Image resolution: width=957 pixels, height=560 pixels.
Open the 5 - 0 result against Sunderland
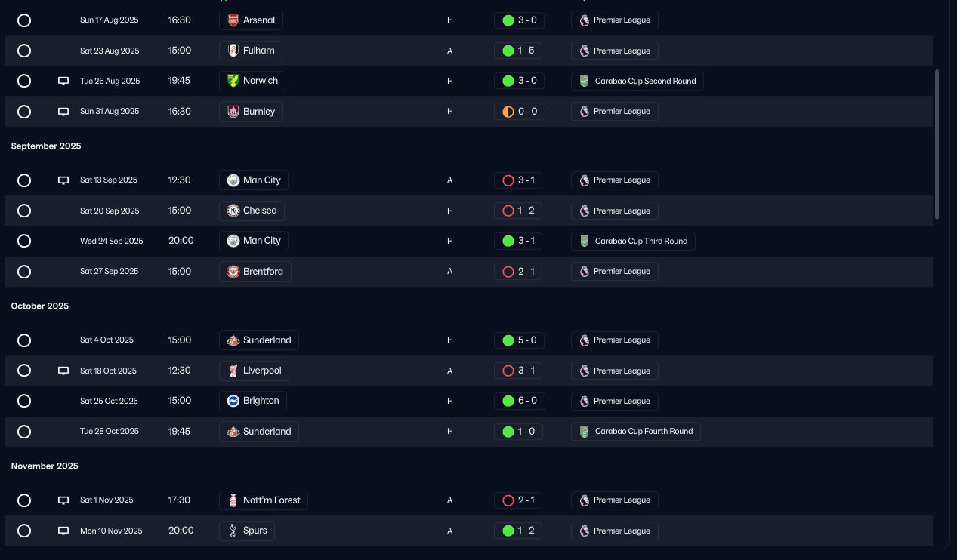(x=519, y=340)
